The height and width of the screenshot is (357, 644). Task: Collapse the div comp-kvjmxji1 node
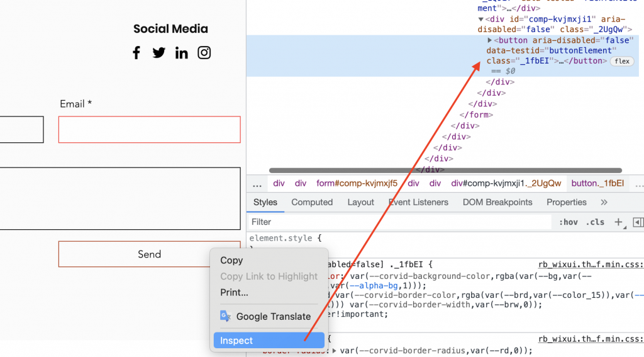point(481,19)
